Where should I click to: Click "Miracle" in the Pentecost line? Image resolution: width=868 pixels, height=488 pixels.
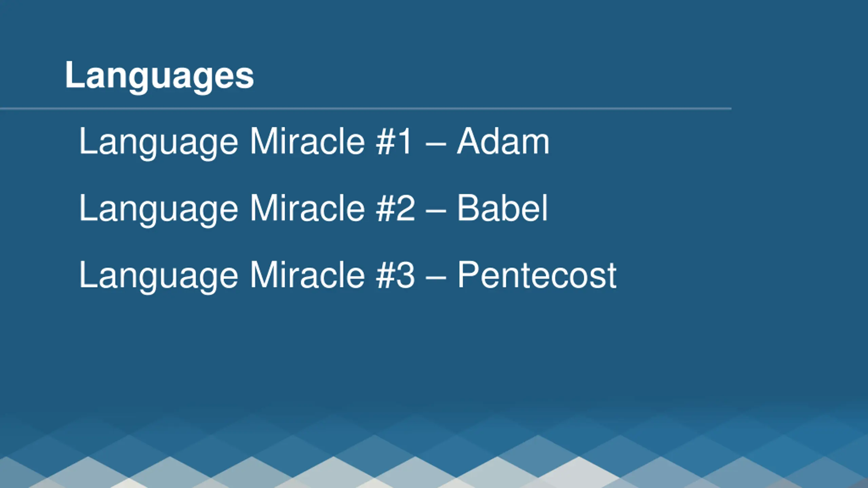pos(307,275)
